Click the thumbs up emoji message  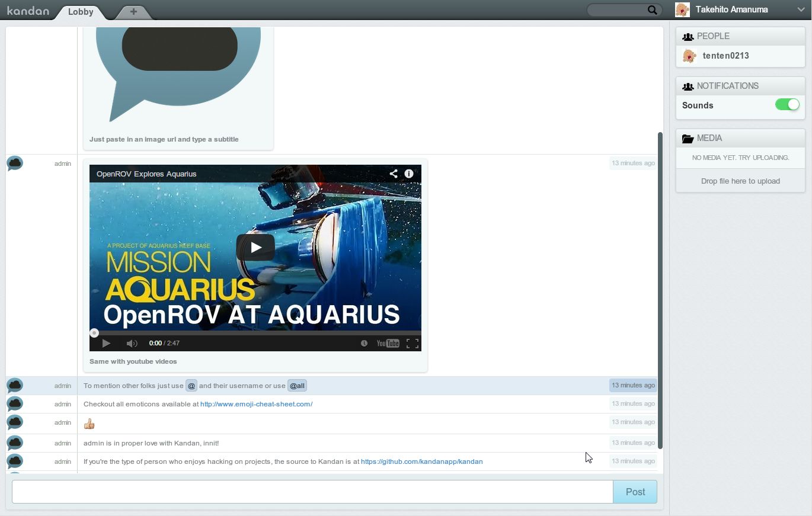coord(89,424)
